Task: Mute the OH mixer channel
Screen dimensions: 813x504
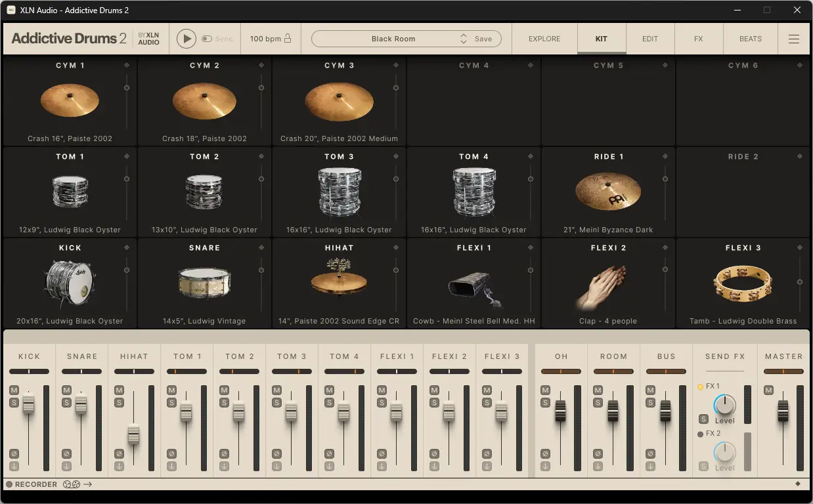Action: click(x=546, y=390)
